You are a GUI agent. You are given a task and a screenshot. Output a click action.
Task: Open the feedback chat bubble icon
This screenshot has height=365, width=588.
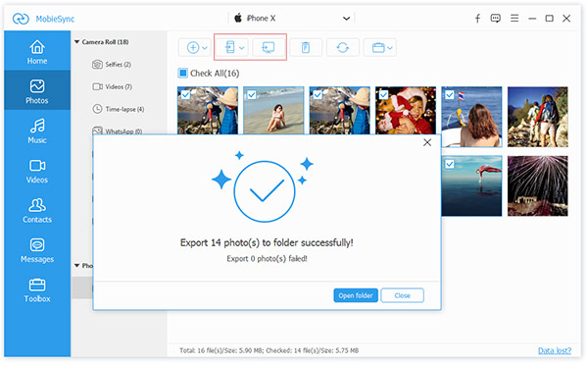click(x=495, y=18)
